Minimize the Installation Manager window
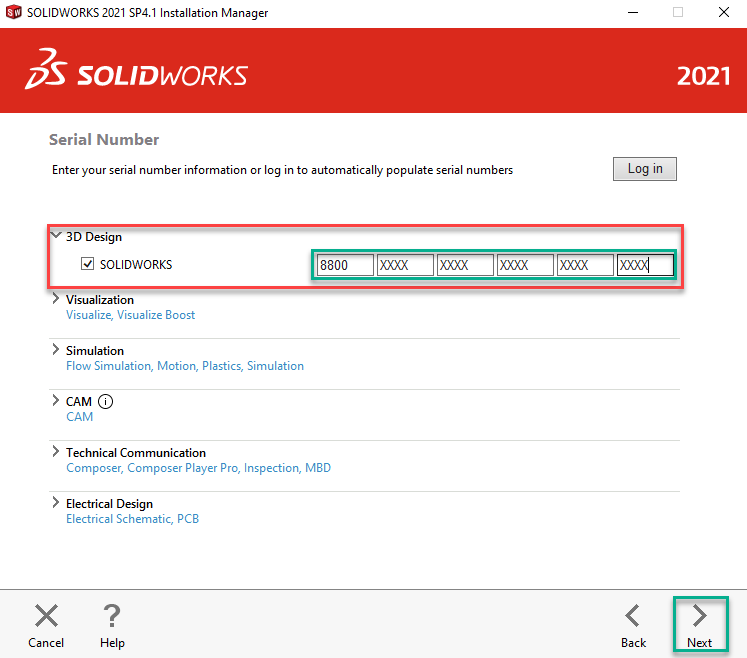 click(x=633, y=12)
